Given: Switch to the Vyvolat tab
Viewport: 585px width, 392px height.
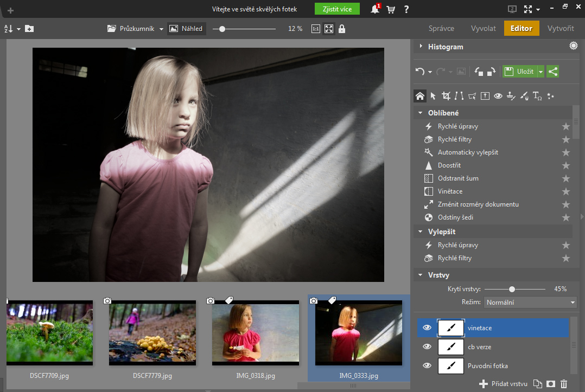Looking at the screenshot, I should 483,28.
